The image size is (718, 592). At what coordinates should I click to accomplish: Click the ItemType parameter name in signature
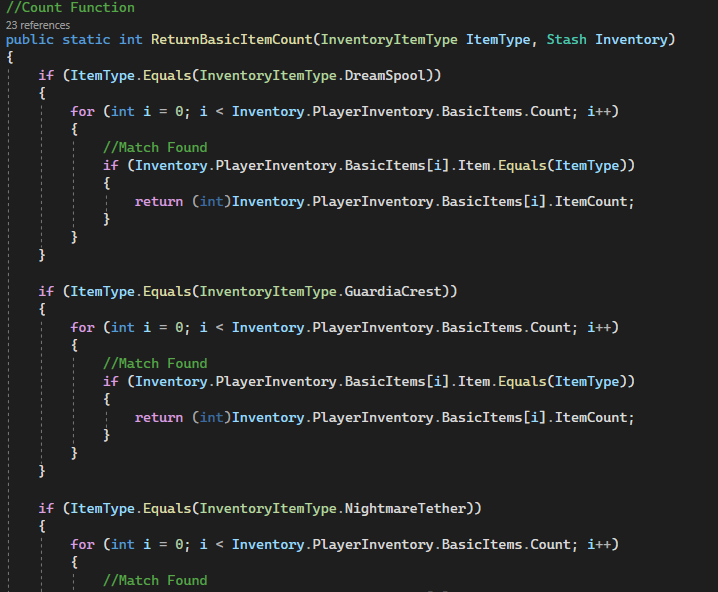click(x=498, y=40)
